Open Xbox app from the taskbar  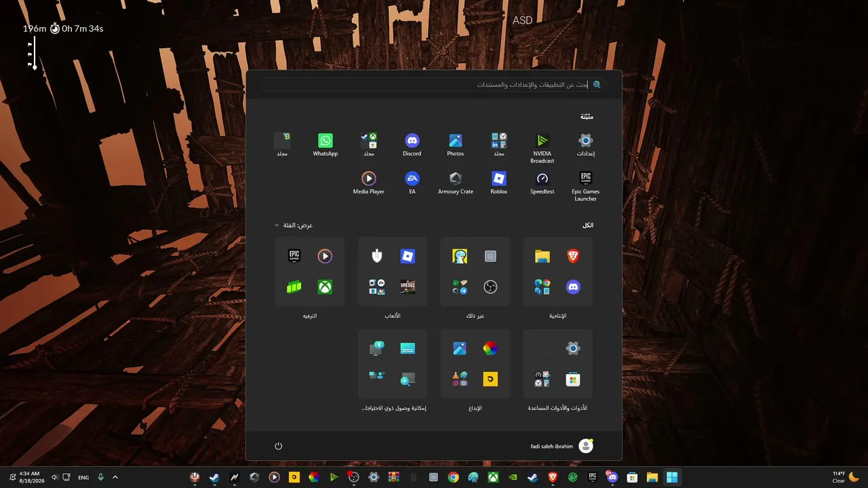pos(493,477)
